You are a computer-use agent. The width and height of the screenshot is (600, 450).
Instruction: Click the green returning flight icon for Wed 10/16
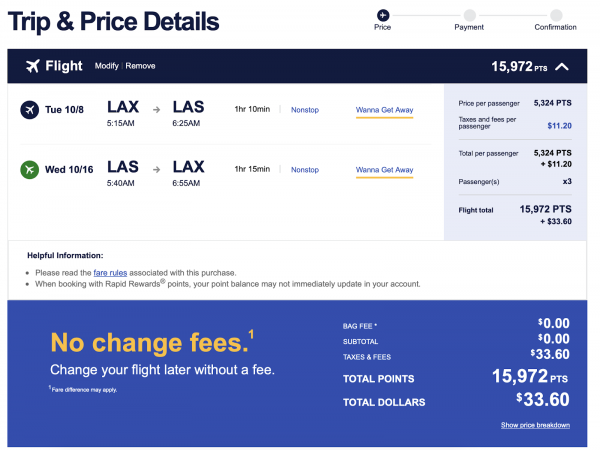(x=29, y=169)
